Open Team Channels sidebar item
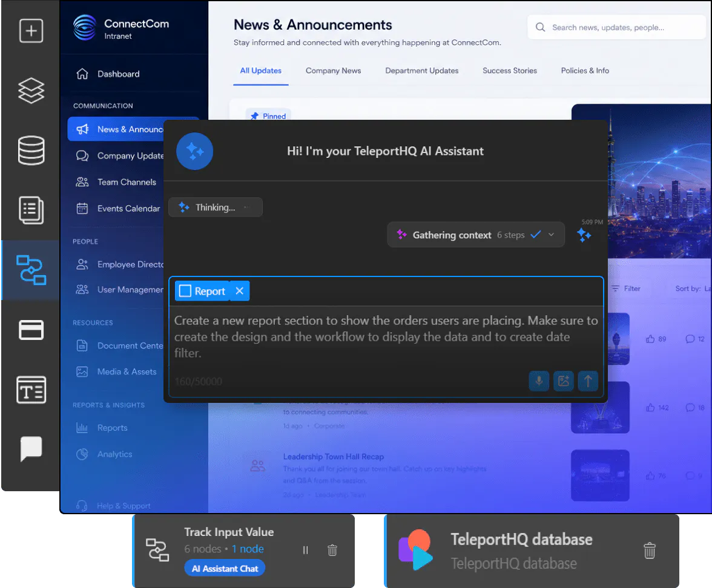712x588 pixels. coord(116,182)
